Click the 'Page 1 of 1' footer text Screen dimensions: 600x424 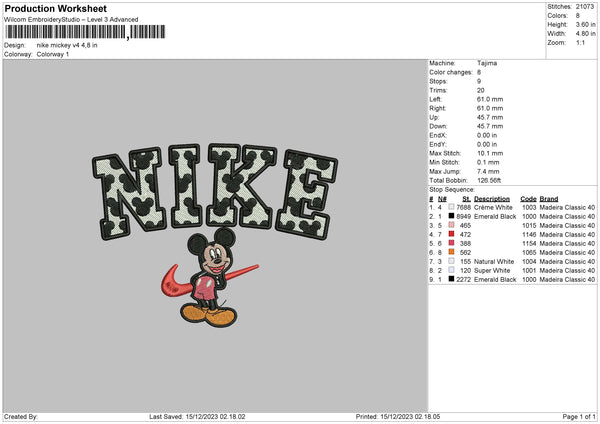click(x=579, y=416)
